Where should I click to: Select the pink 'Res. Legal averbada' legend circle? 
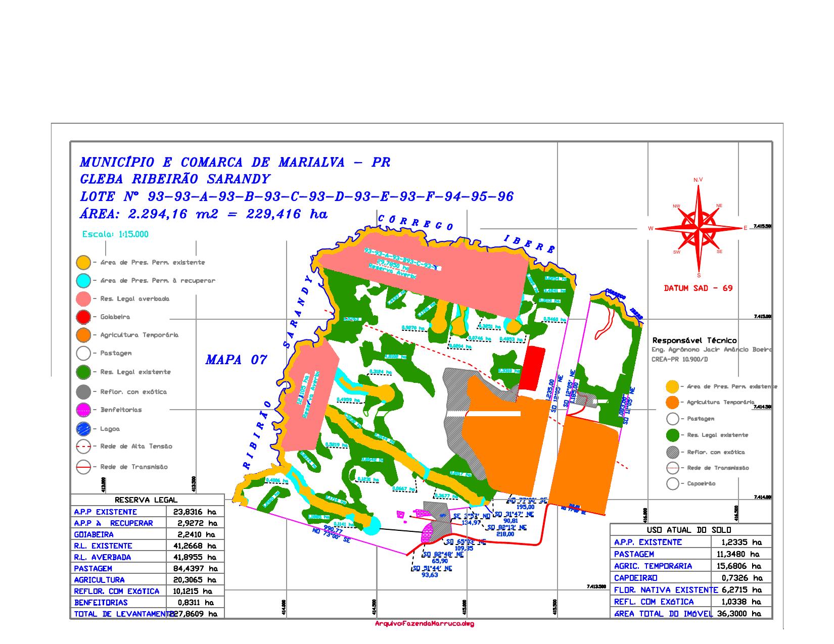[83, 299]
